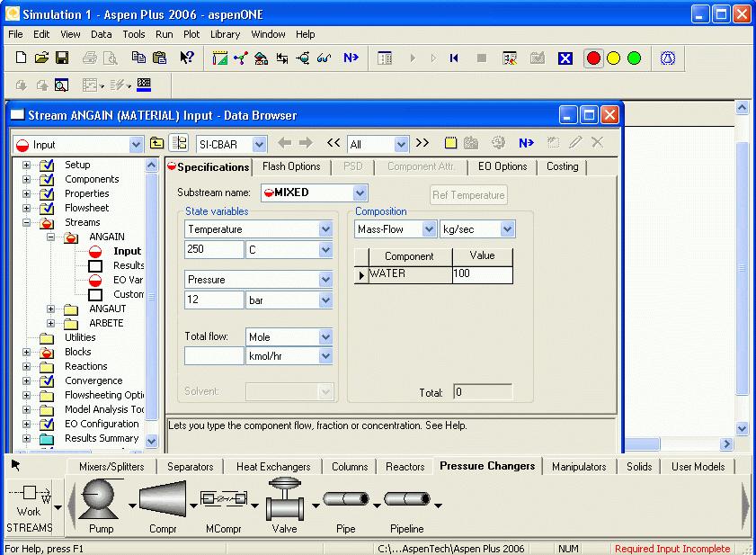Open the kg/sec composition unit dropdown
Screen dimensions: 756x555
[507, 229]
